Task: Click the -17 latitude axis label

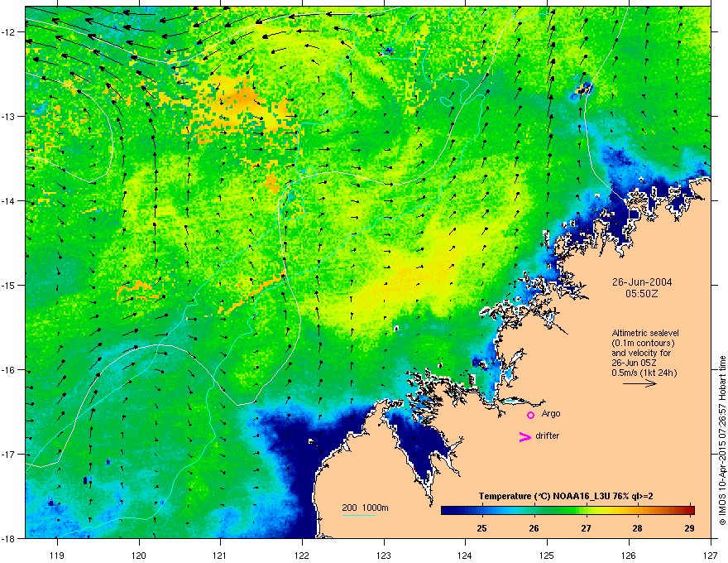Action: [10, 455]
